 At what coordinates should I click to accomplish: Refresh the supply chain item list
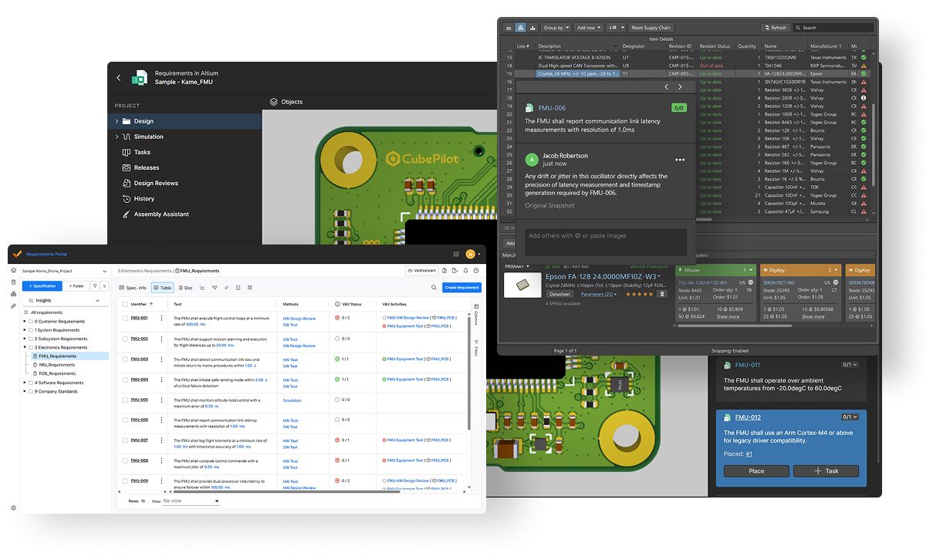pos(775,28)
